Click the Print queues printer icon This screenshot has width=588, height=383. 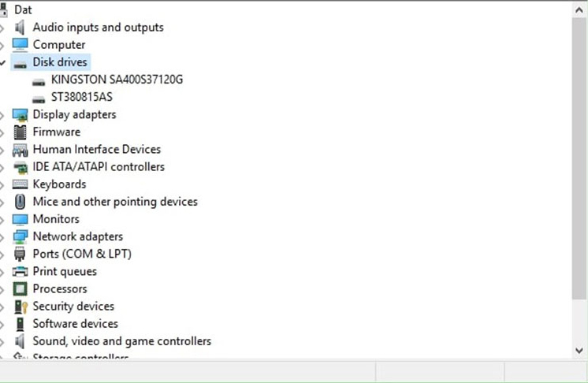pyautogui.click(x=20, y=271)
